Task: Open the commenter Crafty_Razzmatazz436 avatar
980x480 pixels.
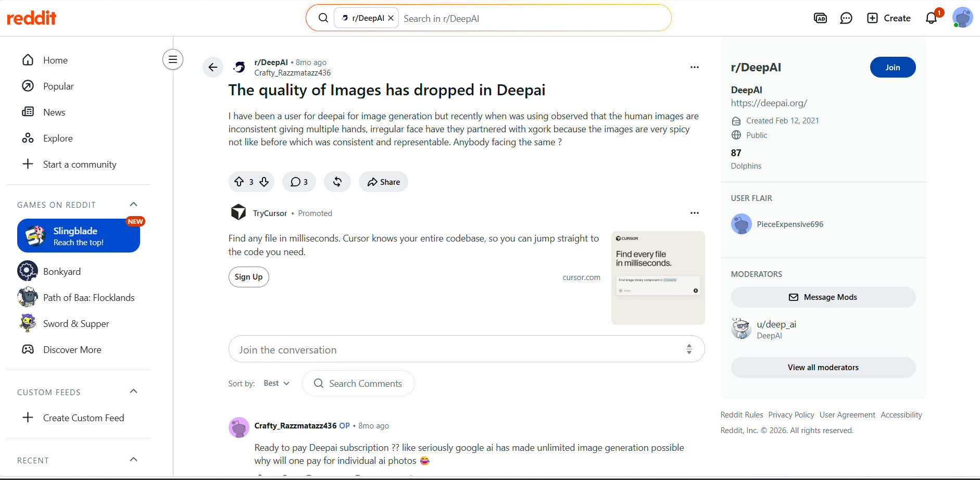Action: tap(239, 427)
